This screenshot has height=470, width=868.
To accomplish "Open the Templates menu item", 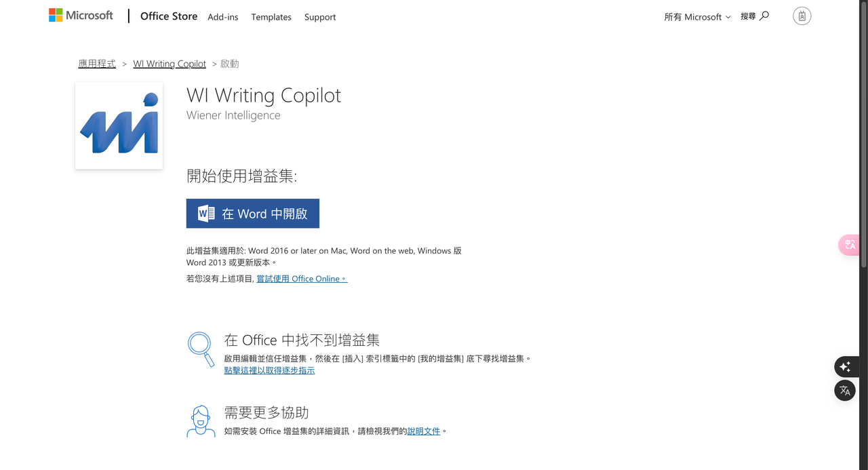I will coord(271,17).
